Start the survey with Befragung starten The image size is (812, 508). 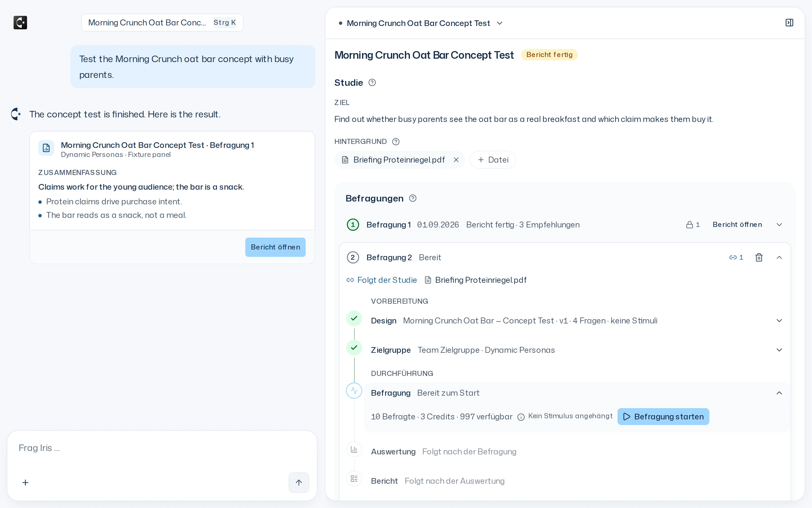pos(663,417)
